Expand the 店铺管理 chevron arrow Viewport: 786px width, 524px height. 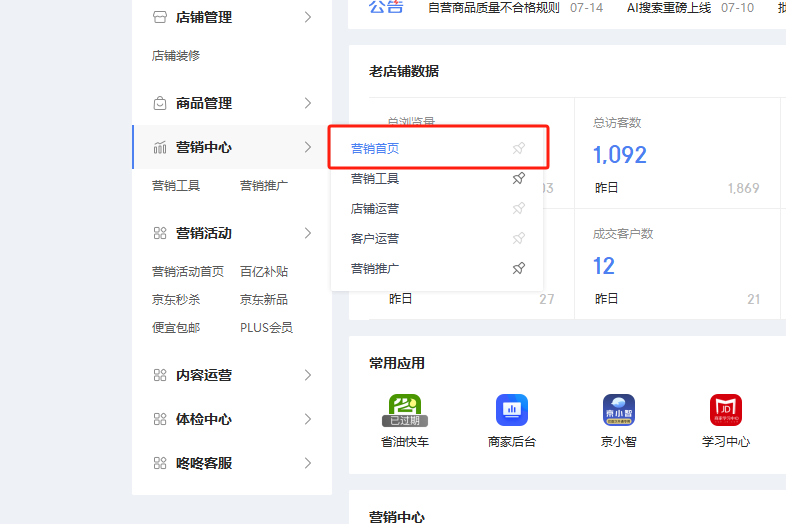308,17
